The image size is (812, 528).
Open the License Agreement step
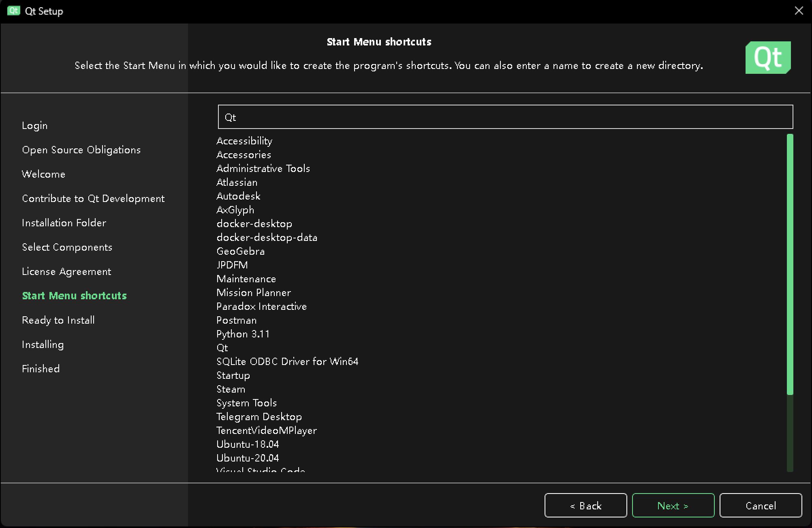(66, 271)
